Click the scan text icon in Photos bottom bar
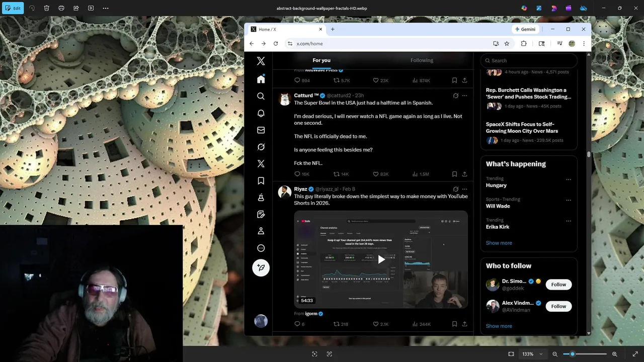This screenshot has width=644, height=362. [330, 354]
